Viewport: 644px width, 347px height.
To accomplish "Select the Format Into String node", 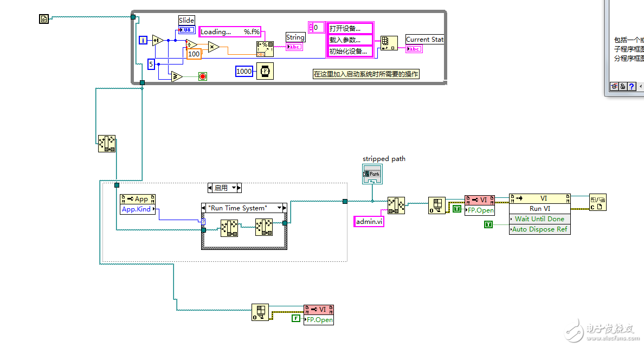I will 265,49.
